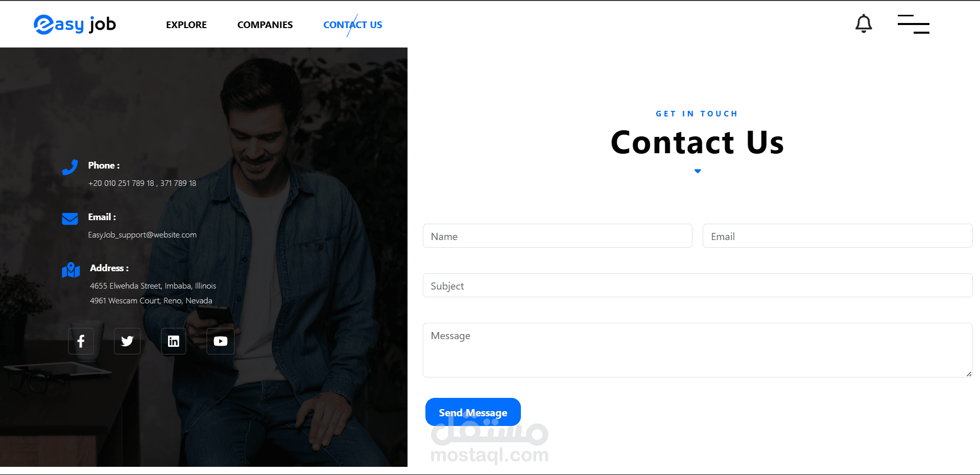Open the Companies menu item
The height and width of the screenshot is (475, 980).
tap(265, 25)
